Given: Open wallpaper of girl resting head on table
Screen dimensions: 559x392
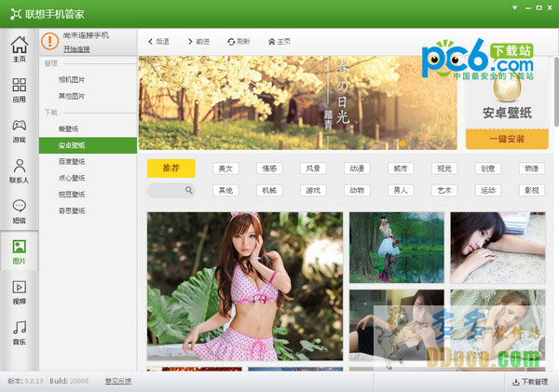Looking at the screenshot, I should 498,248.
